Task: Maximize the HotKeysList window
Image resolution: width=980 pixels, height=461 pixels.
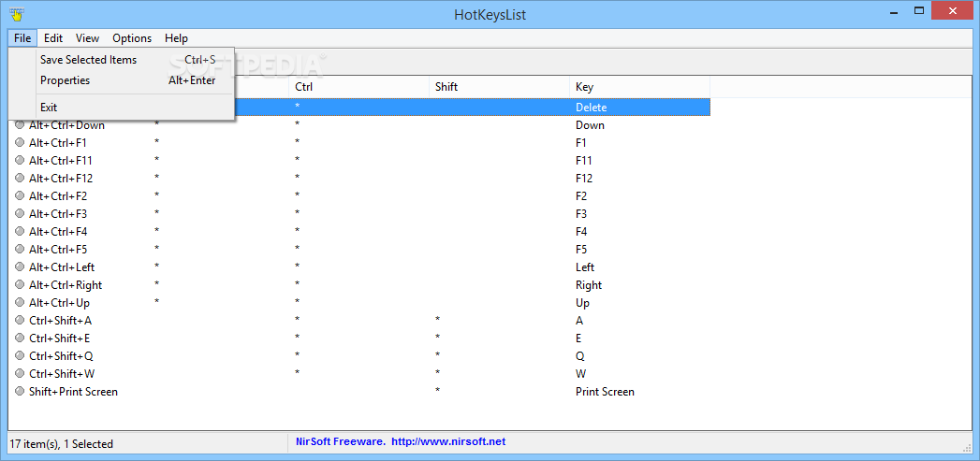Action: 919,10
